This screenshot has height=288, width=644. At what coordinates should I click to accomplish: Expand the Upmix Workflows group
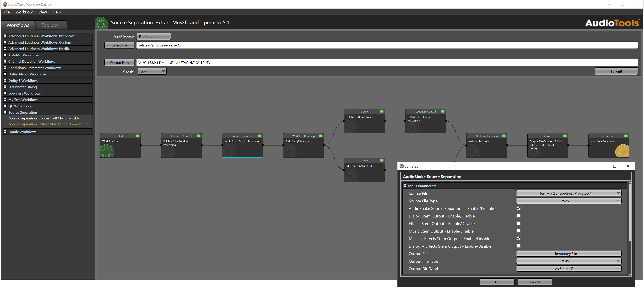[5, 132]
